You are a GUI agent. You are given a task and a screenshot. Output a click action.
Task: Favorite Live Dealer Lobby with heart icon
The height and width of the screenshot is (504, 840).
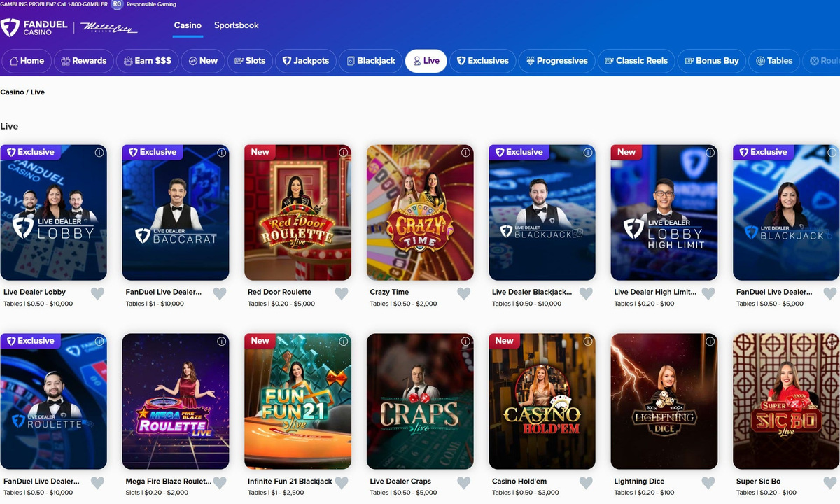point(97,294)
